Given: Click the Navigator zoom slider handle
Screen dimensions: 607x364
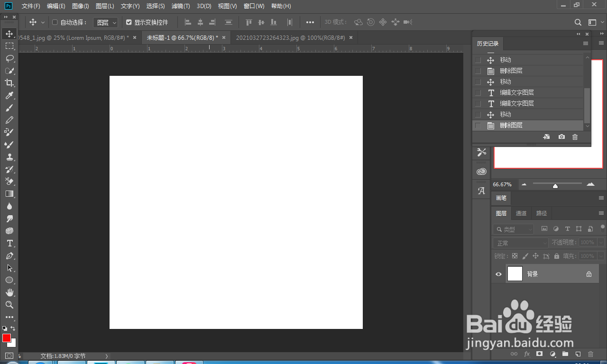Looking at the screenshot, I should pyautogui.click(x=555, y=186).
